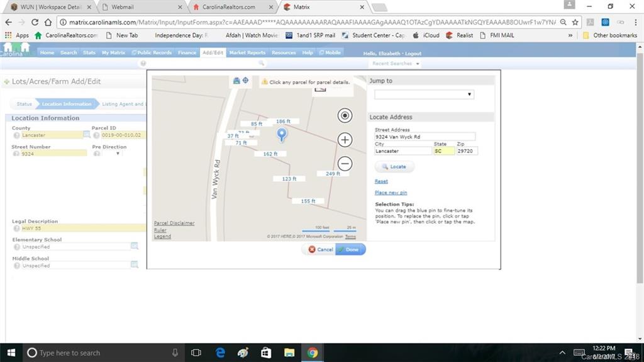This screenshot has width=644, height=362.
Task: Open Chrome from the Windows taskbar
Action: pos(312,353)
